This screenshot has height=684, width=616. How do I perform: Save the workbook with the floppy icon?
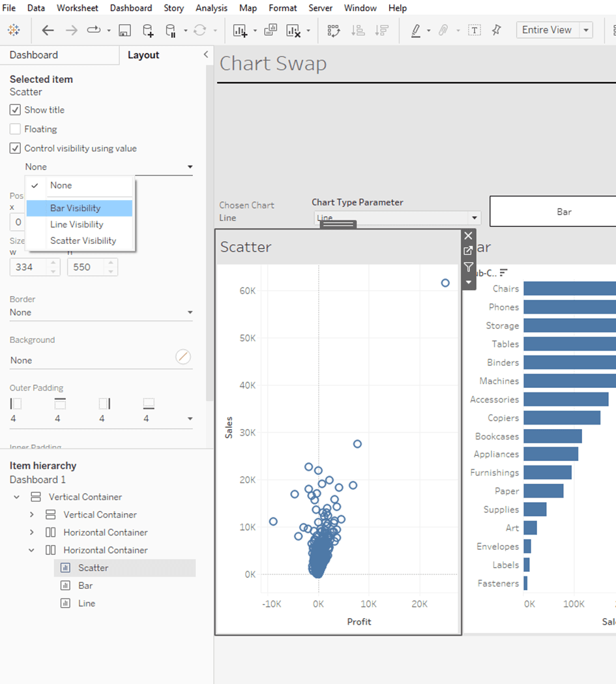[125, 30]
